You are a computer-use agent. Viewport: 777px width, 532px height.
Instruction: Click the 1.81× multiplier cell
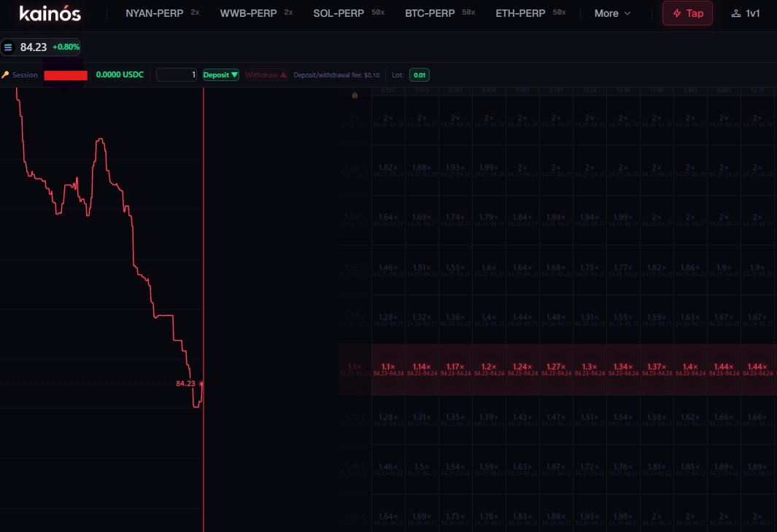(657, 469)
